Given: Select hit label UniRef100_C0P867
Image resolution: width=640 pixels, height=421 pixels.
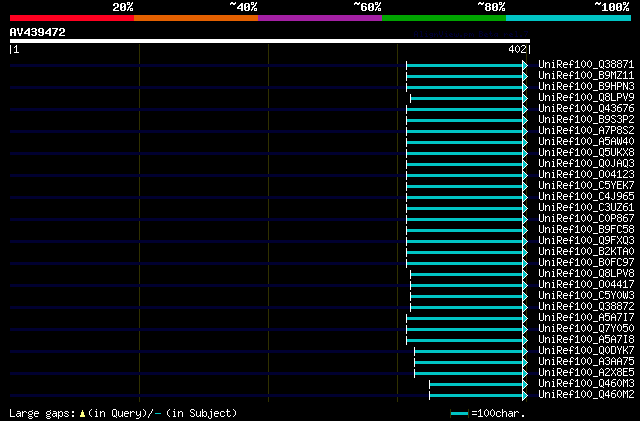Looking at the screenshot, I should 586,219.
